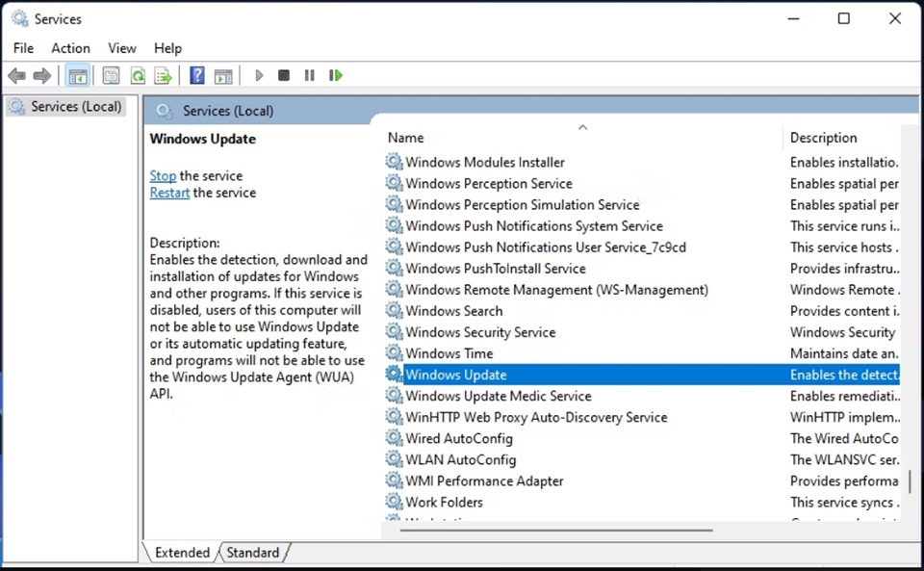
Task: Select Windows Remote Management (WS-Management) row
Action: [x=557, y=289]
